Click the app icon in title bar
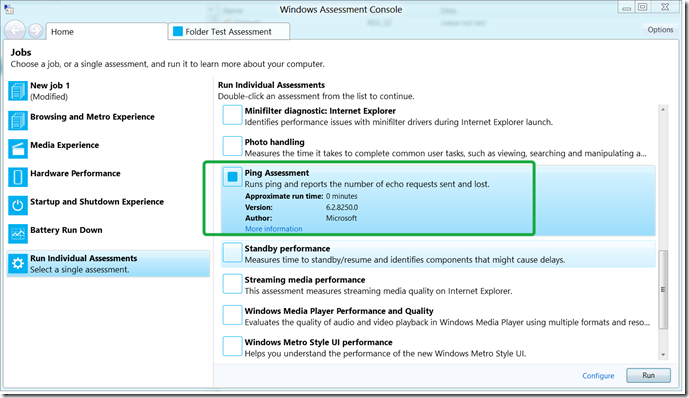This screenshot has height=398, width=689. point(9,9)
